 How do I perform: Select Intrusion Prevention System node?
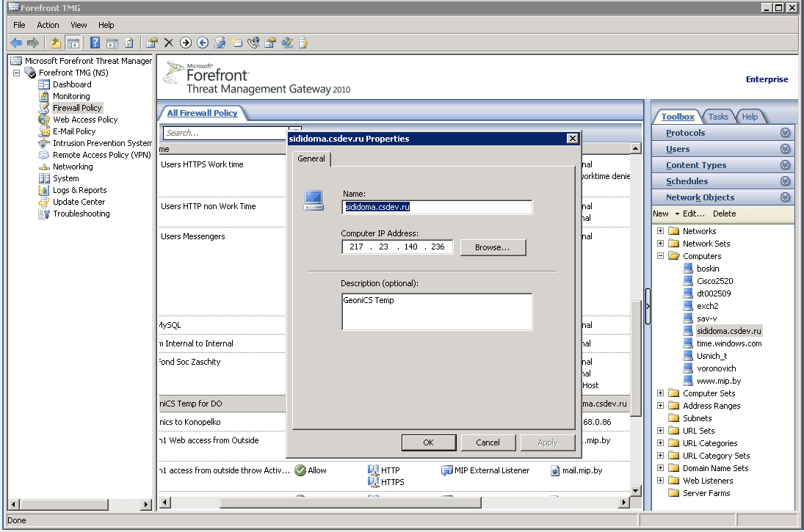coord(102,143)
